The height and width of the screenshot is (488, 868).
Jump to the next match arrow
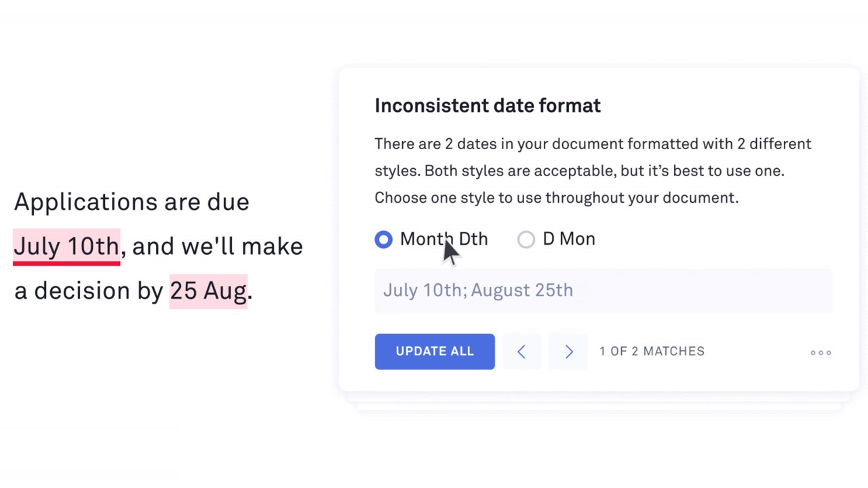click(x=569, y=351)
